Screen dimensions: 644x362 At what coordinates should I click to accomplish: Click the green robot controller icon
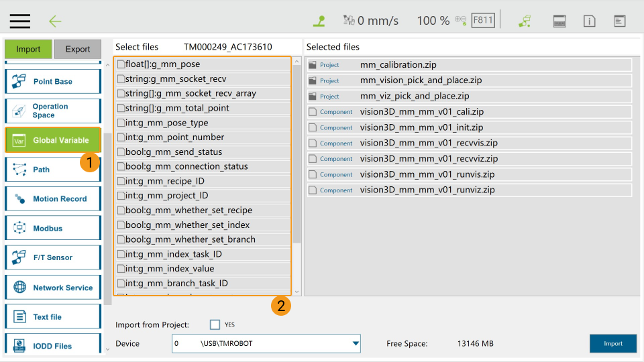click(525, 21)
